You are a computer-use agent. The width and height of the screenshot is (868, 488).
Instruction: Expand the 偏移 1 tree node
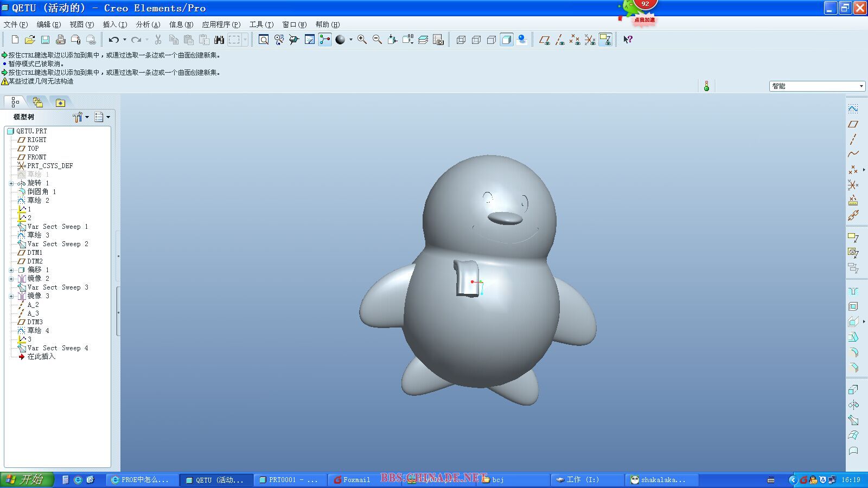[11, 270]
